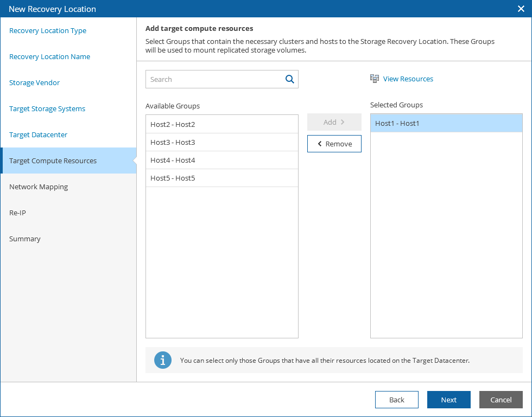Screen dimensions: 532x417
Task: Click the Add button
Action: (334, 122)
